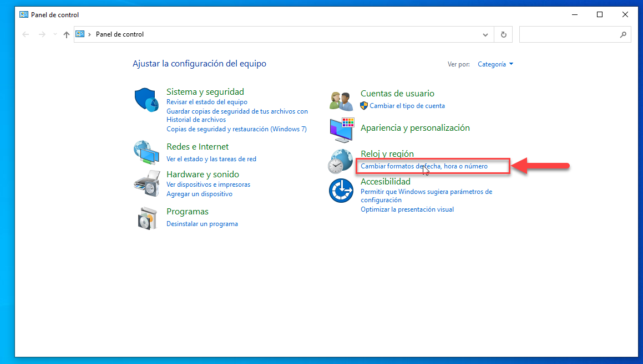Open Guardar copias de seguridad con Historial de archivos
643x364 pixels.
(x=237, y=115)
